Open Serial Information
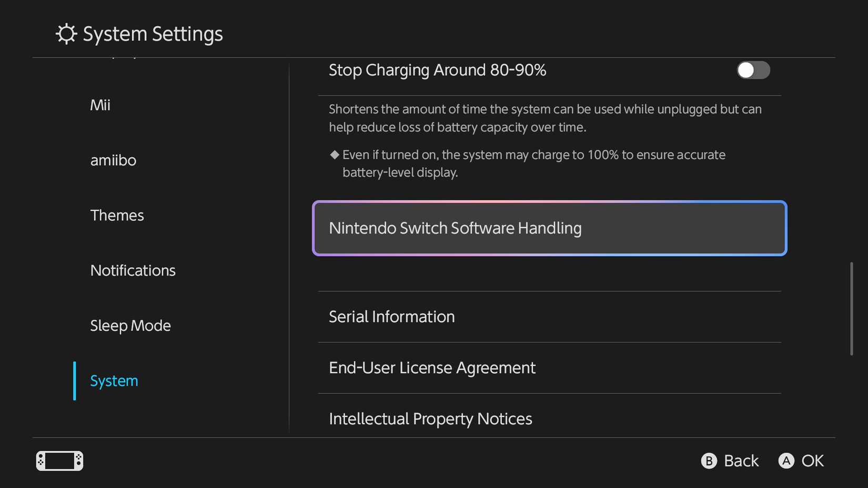 549,317
